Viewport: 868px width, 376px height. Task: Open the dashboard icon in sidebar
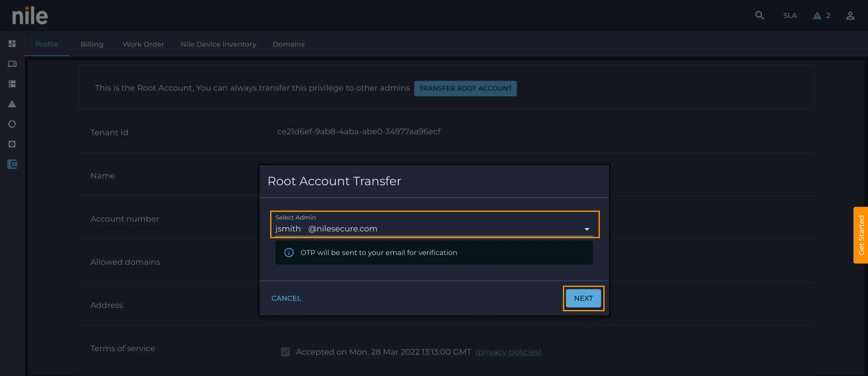(x=12, y=44)
